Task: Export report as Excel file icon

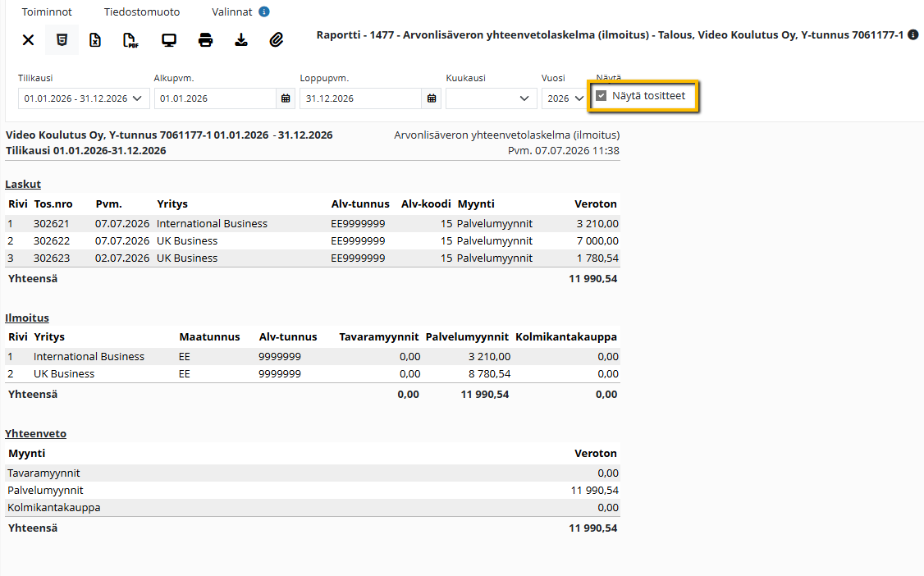Action: click(x=95, y=40)
